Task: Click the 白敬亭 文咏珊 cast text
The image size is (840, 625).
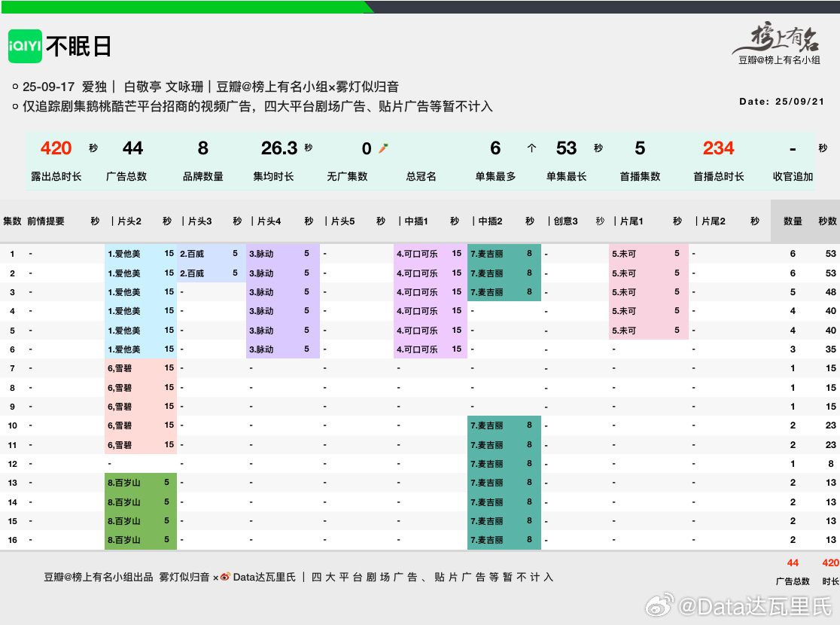Action: (x=164, y=87)
